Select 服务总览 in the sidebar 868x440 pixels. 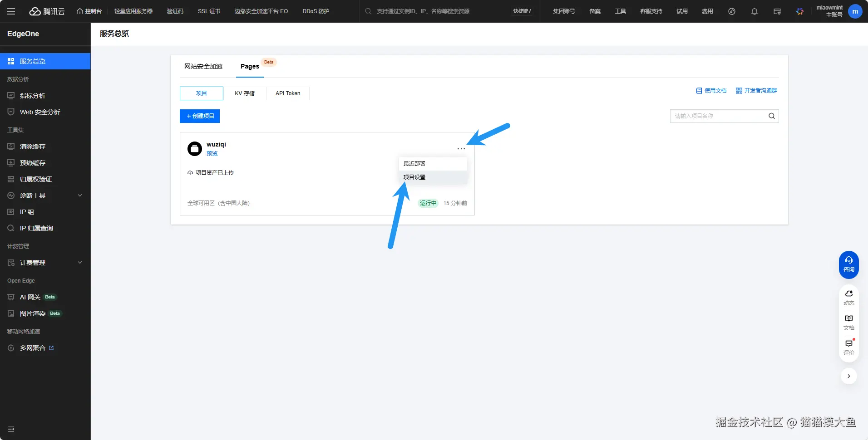(45, 61)
